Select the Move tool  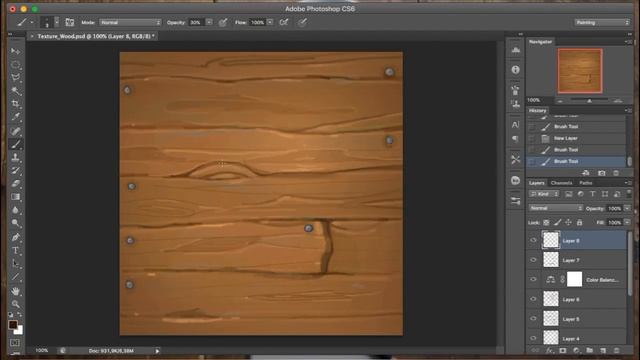16,51
